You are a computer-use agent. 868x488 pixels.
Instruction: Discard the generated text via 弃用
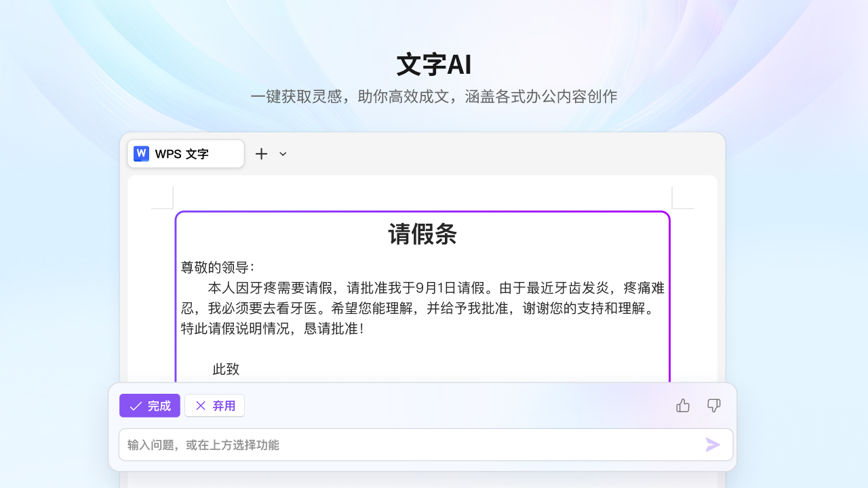point(214,405)
